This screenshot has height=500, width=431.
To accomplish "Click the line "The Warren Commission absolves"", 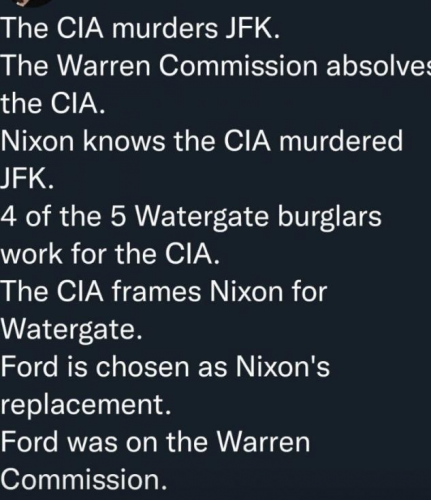I will pyautogui.click(x=215, y=66).
